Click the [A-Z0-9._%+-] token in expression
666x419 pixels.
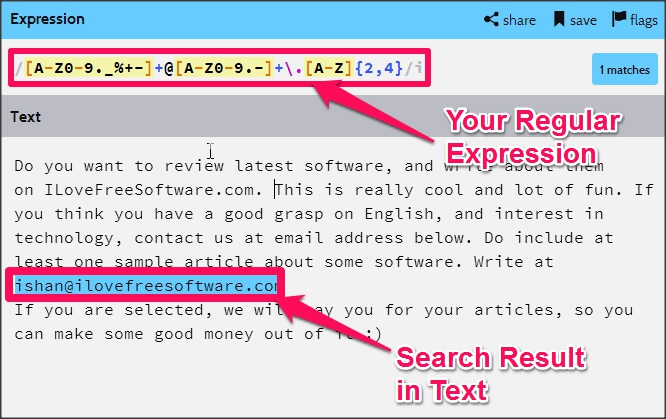pos(88,68)
